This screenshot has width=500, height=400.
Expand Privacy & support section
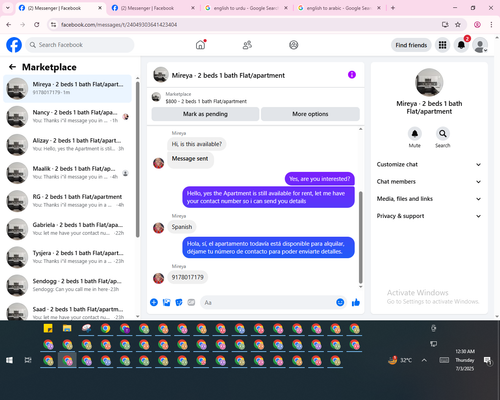tap(429, 216)
